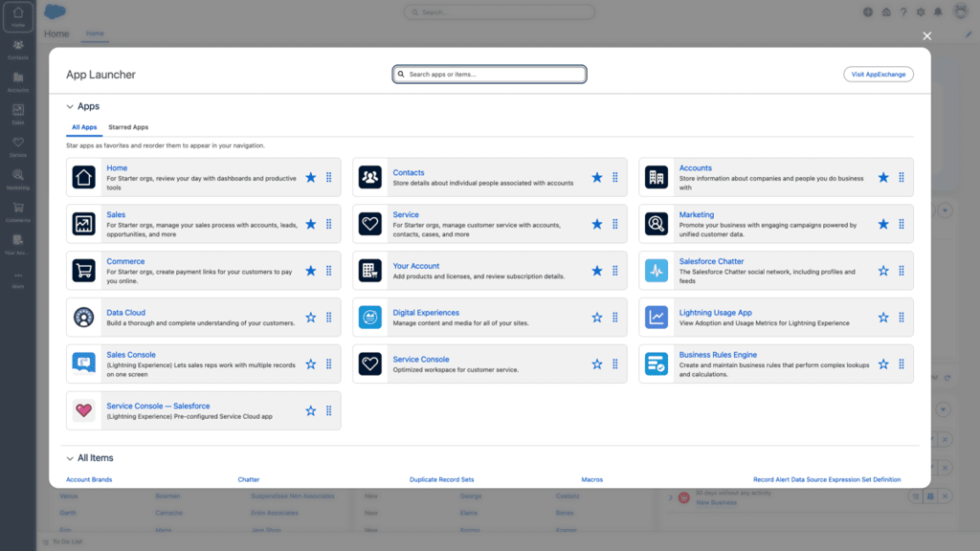The width and height of the screenshot is (980, 551).
Task: Open the Lightning Usage App icon
Action: (x=657, y=318)
